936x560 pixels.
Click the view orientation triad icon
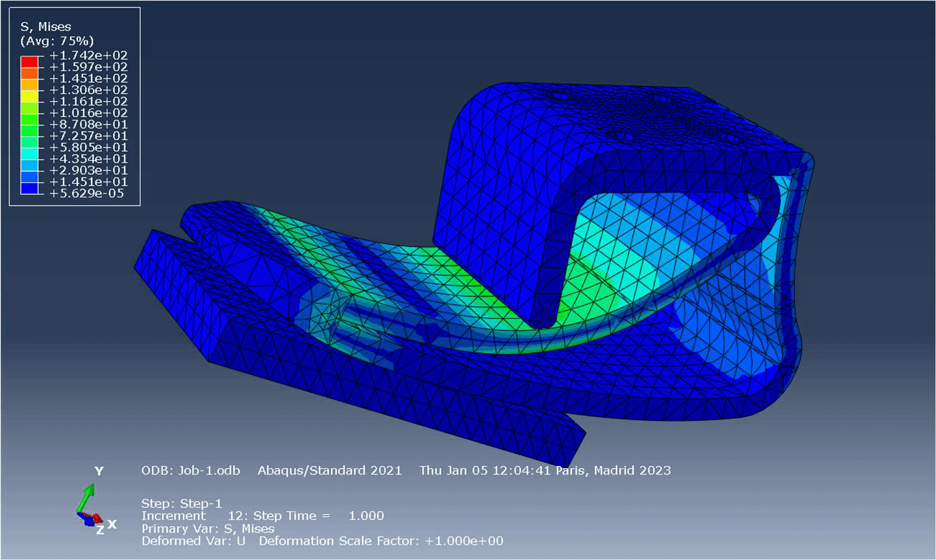pos(90,506)
